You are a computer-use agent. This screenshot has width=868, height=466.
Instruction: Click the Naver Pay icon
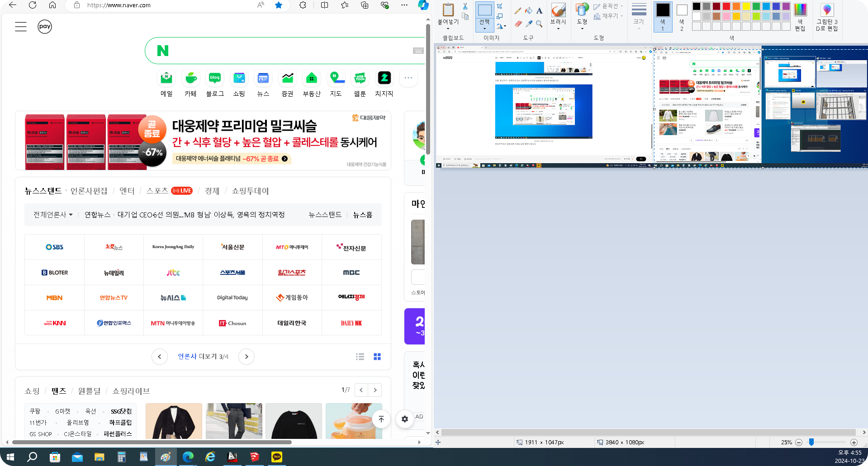(45, 27)
